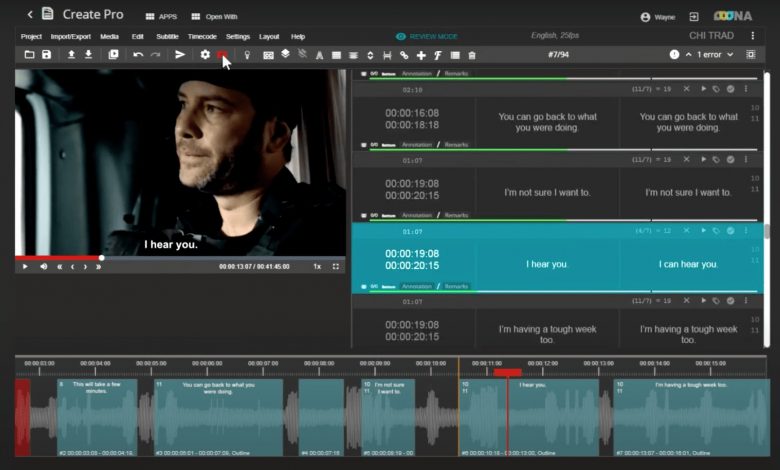Screen dimensions: 780x470
Task: Open the Timecode menu
Action: pos(202,36)
